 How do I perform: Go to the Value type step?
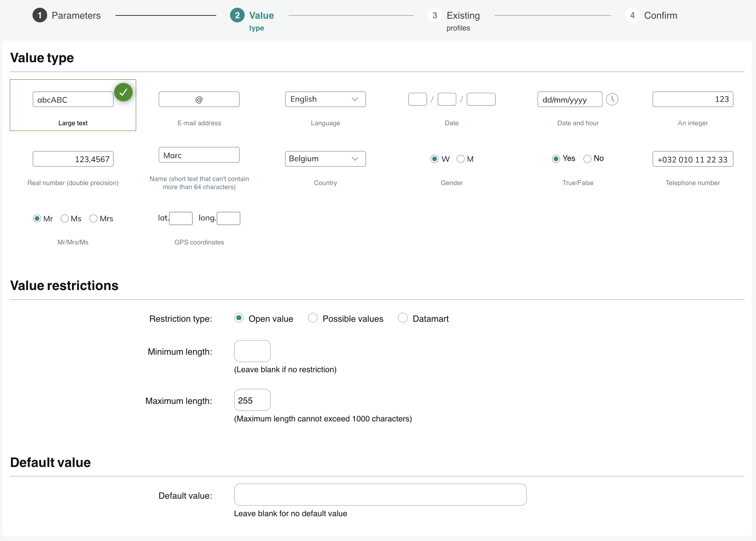tap(261, 21)
